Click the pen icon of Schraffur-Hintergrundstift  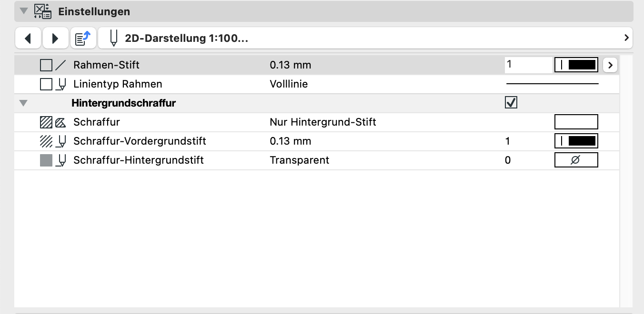(x=61, y=161)
